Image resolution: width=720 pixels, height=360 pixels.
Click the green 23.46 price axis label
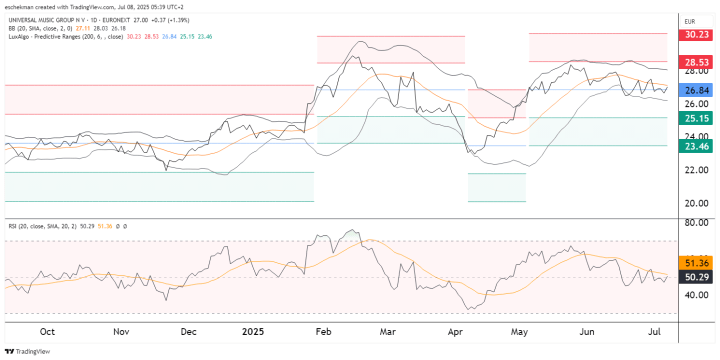pyautogui.click(x=697, y=146)
